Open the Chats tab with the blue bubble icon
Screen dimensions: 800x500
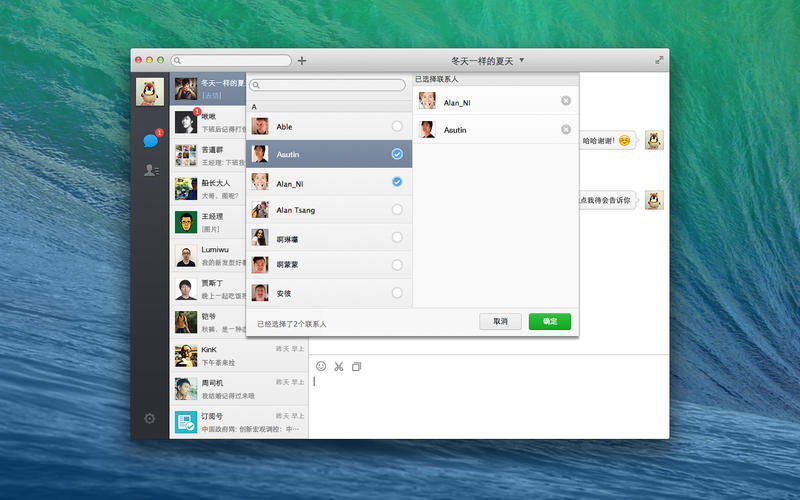[x=151, y=140]
